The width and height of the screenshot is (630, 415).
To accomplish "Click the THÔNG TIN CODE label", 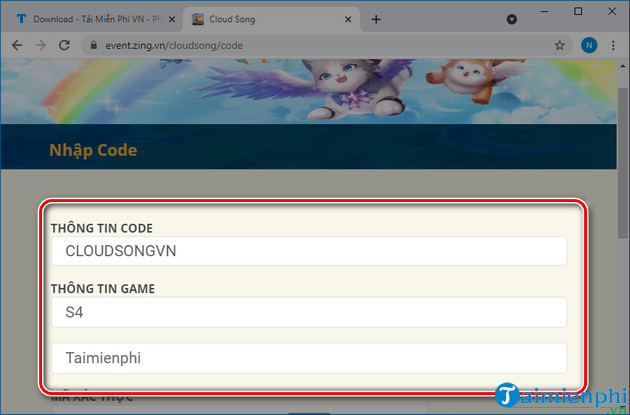I will pyautogui.click(x=102, y=228).
